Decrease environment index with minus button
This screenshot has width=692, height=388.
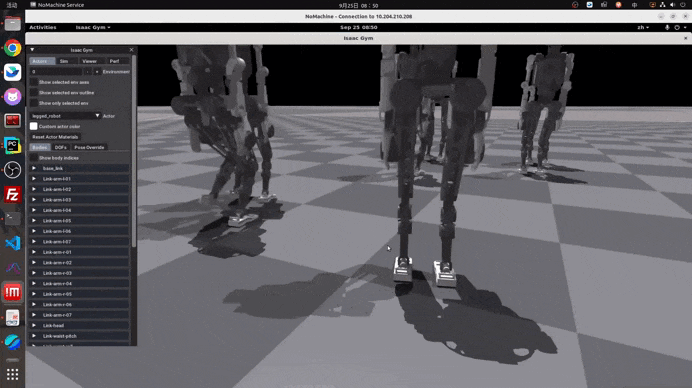tap(87, 72)
